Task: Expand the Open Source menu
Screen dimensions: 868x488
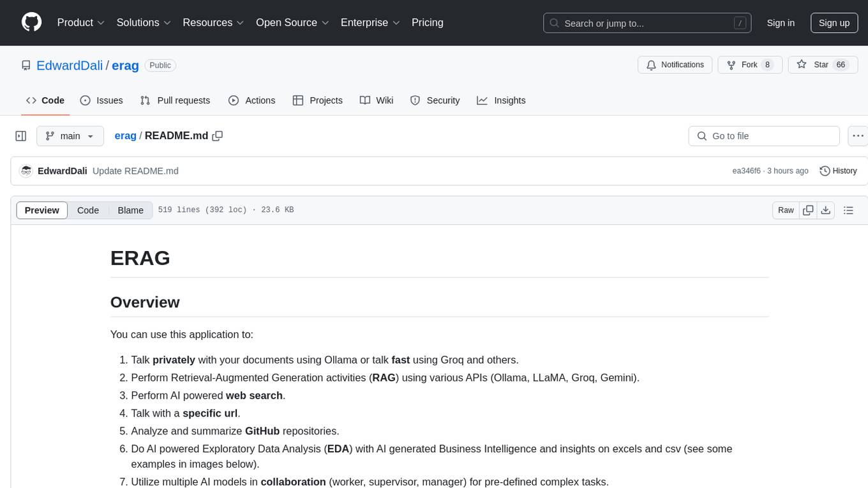Action: pos(292,22)
